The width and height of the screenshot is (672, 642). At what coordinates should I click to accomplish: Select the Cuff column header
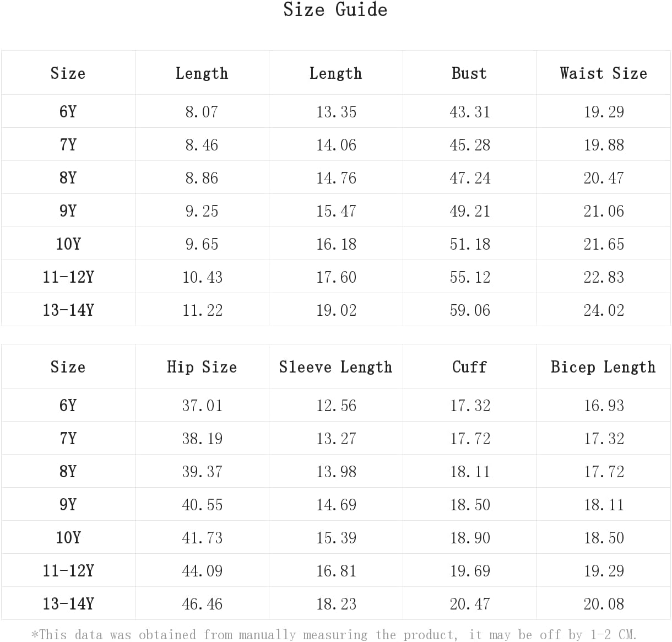pyautogui.click(x=469, y=367)
